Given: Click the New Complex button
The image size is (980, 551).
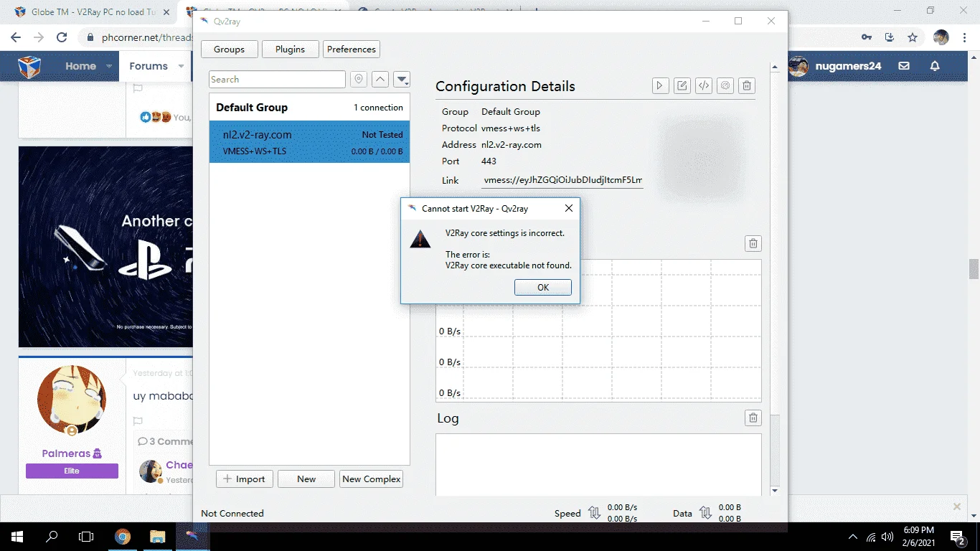Looking at the screenshot, I should pos(372,479).
